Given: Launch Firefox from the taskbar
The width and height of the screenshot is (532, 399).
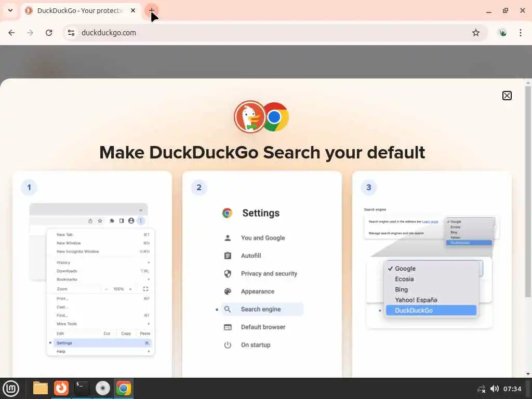Looking at the screenshot, I should [61, 388].
